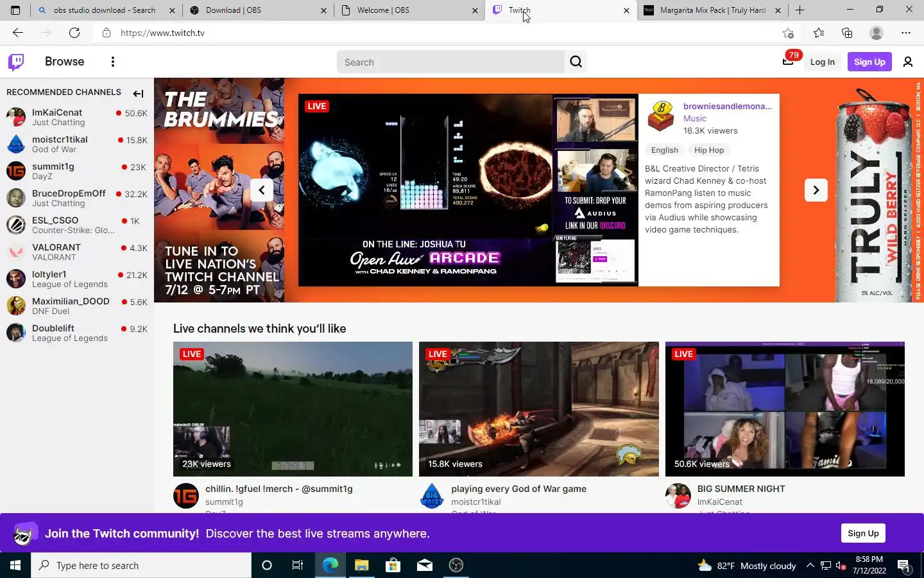The width and height of the screenshot is (924, 578).
Task: Click the browser address bar URL
Action: click(162, 33)
